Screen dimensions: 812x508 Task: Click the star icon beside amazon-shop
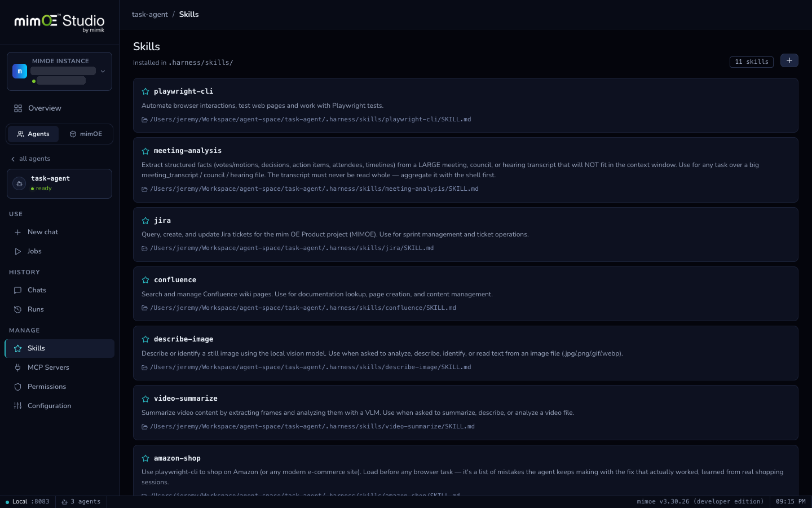pyautogui.click(x=145, y=458)
